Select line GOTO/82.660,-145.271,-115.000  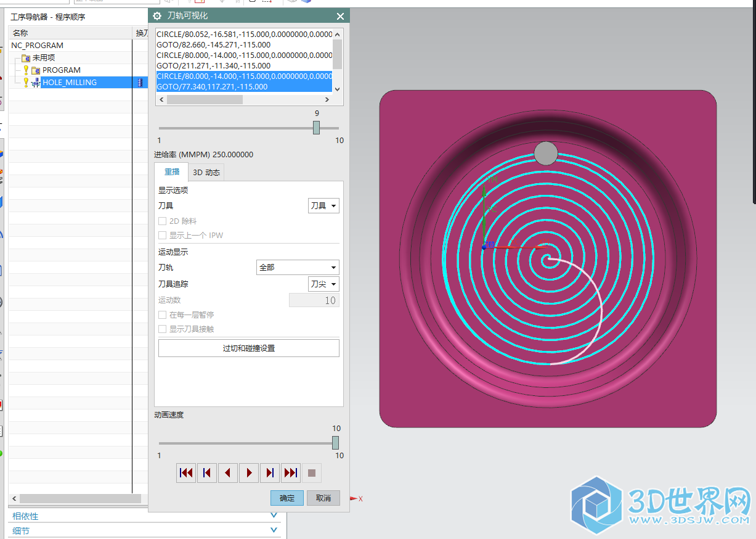click(213, 45)
